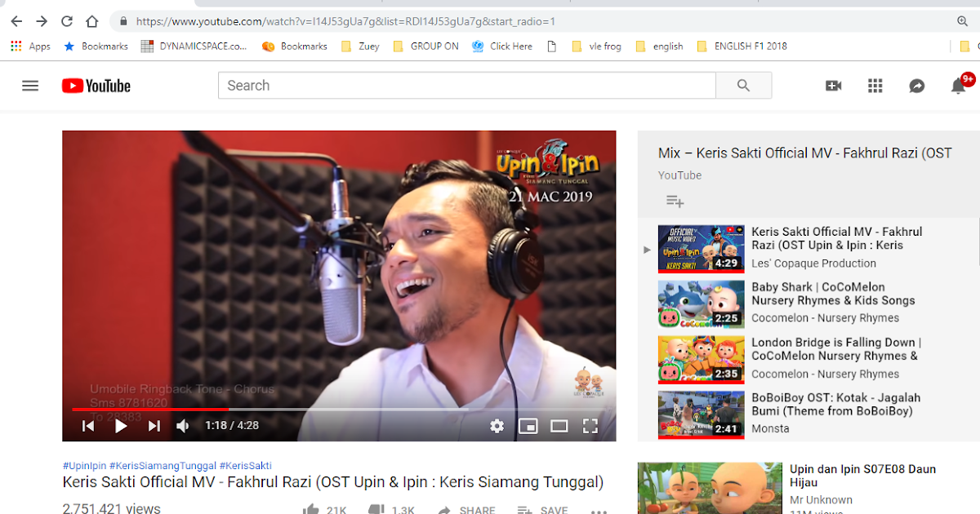Image resolution: width=980 pixels, height=514 pixels.
Task: Open the vle frog bookmark folder
Action: (x=597, y=47)
